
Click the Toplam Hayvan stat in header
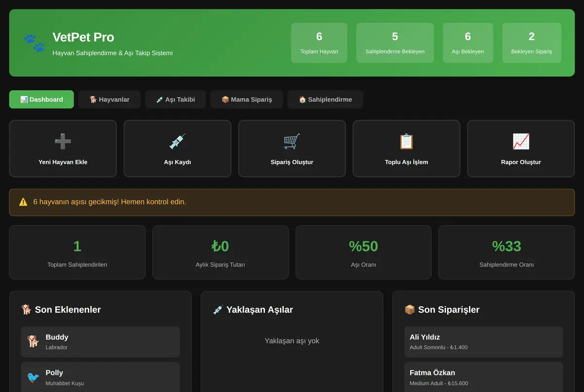[319, 43]
